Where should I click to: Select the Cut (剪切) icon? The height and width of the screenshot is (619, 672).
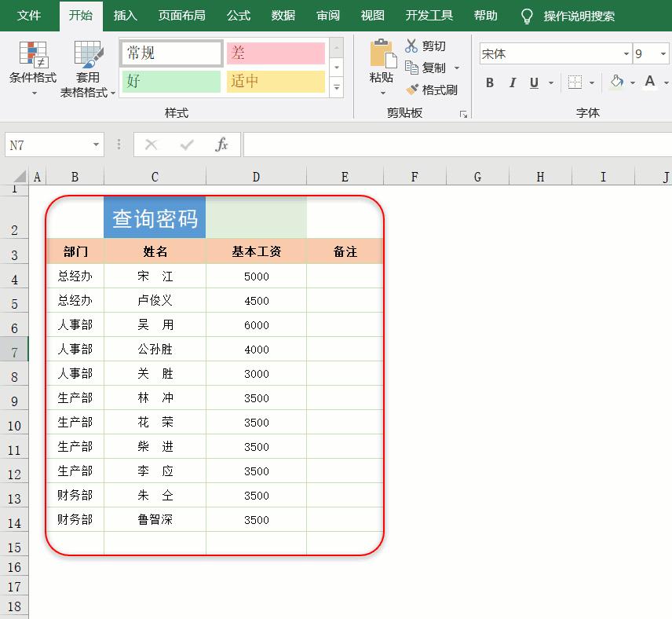point(410,46)
